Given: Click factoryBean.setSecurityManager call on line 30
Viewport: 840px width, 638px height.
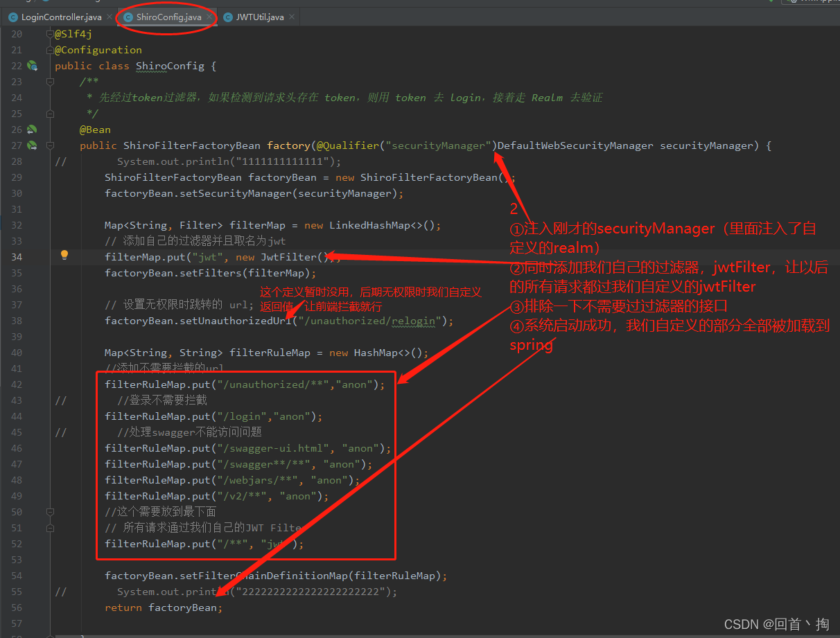Looking at the screenshot, I should [254, 193].
